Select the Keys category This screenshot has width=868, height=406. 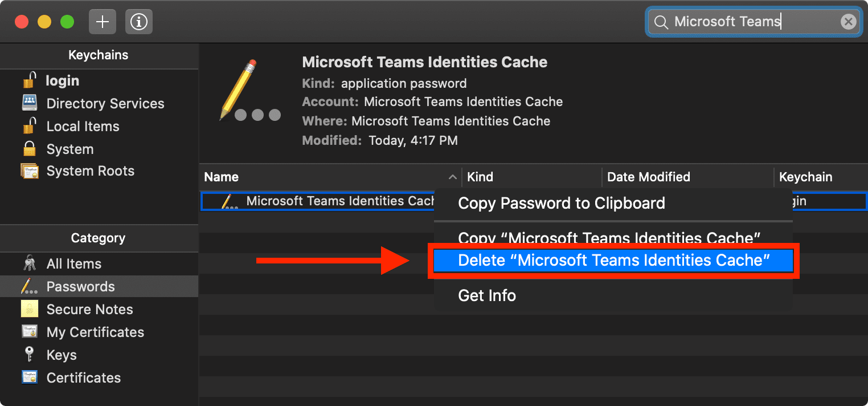click(x=61, y=355)
